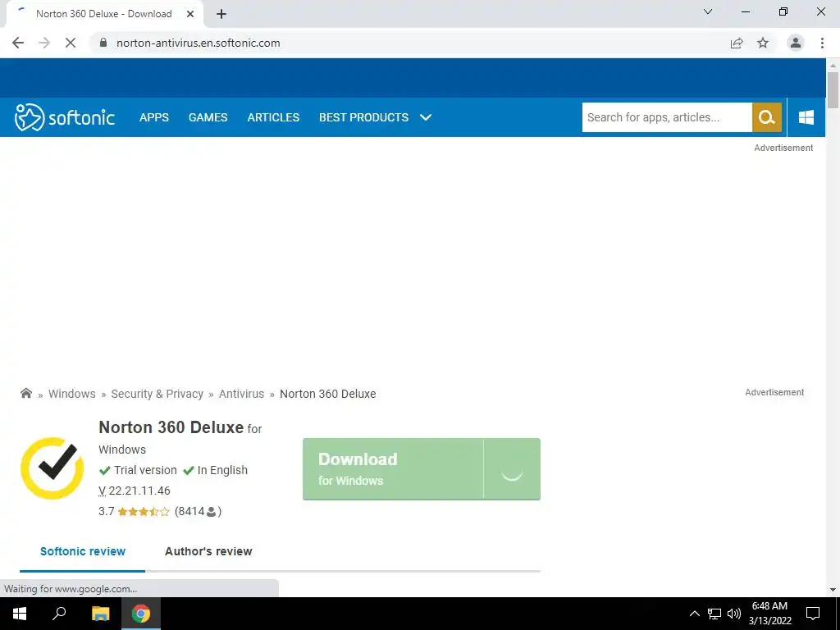840x630 pixels.
Task: Click the Chrome taskbar icon
Action: (x=141, y=614)
